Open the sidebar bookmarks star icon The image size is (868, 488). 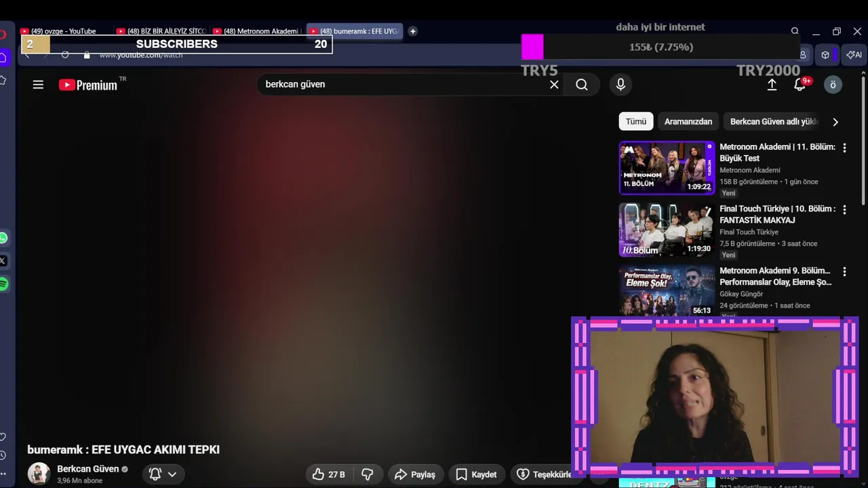coord(3,81)
